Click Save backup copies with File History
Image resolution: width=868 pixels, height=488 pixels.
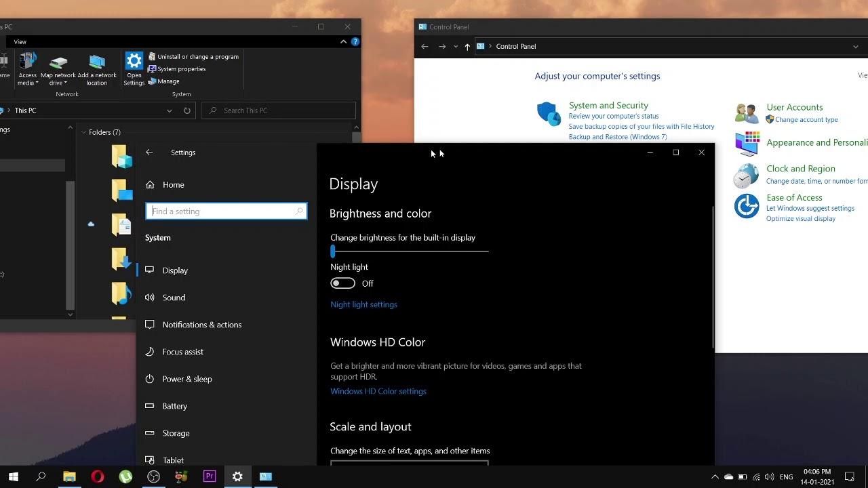642,126
